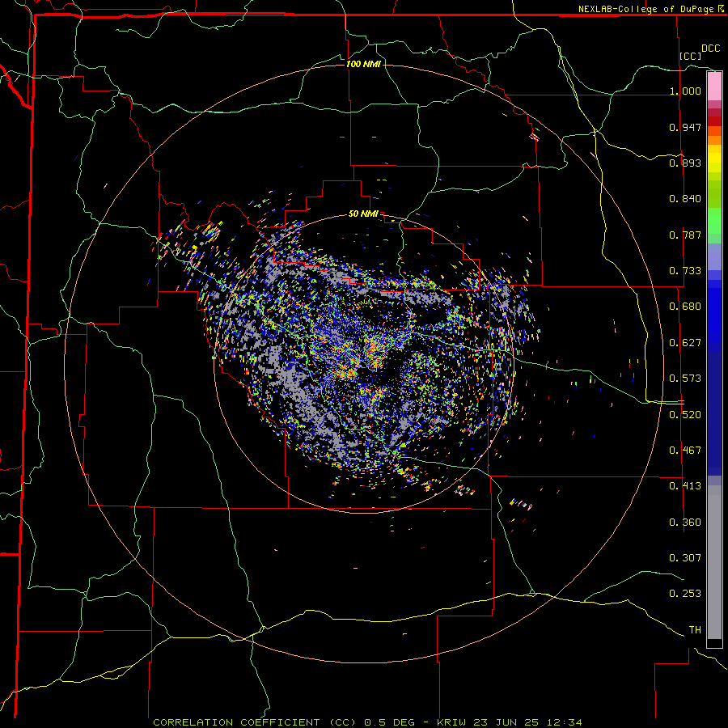The height and width of the screenshot is (728, 728).
Task: Click the 1.000 value on the scale
Action: 685,91
